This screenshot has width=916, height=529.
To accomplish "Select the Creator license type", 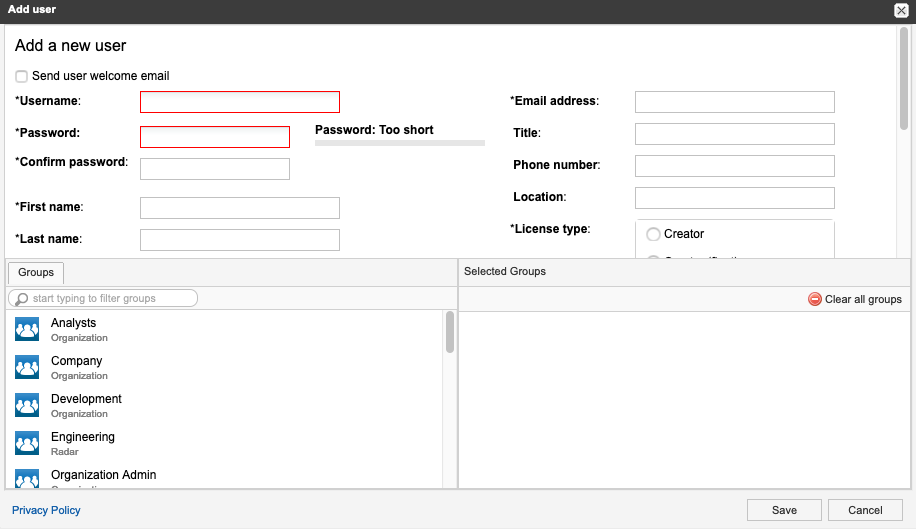I will [654, 234].
